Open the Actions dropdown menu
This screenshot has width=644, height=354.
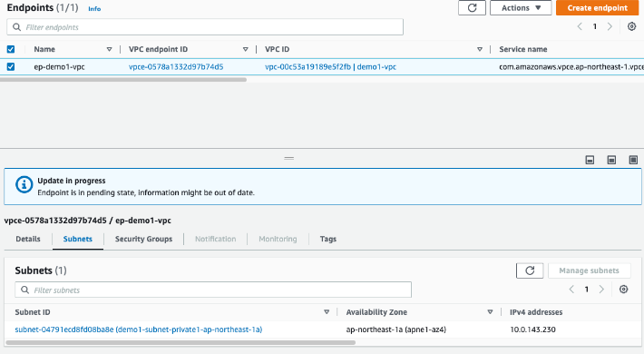click(x=521, y=8)
